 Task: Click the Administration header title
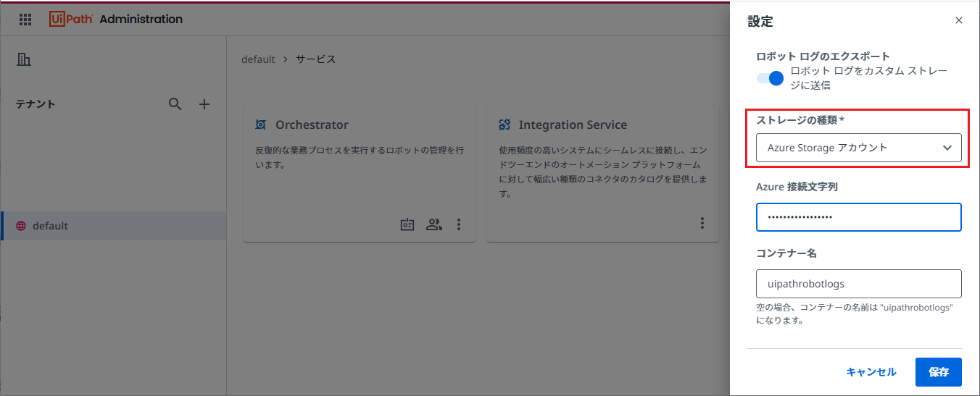(x=141, y=19)
